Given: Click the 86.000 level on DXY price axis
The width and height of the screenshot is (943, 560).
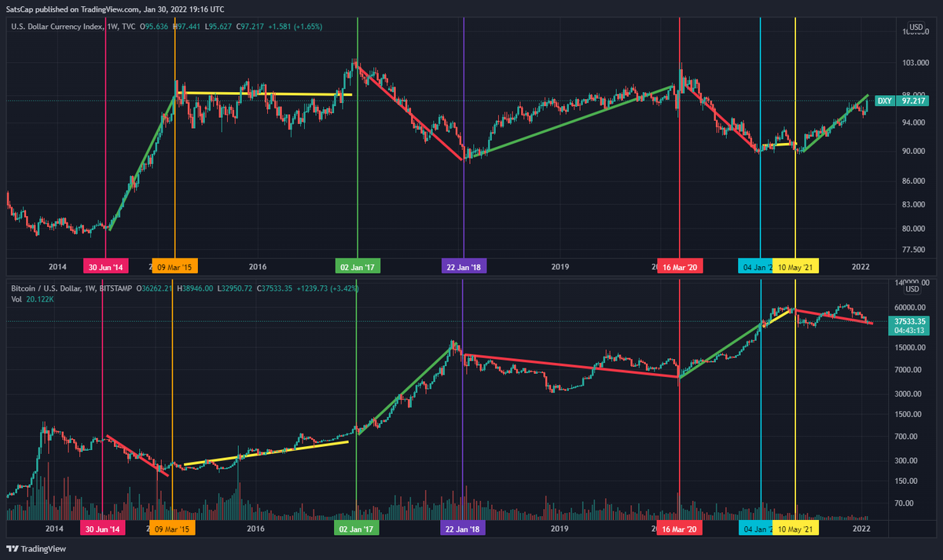Looking at the screenshot, I should pos(913,181).
